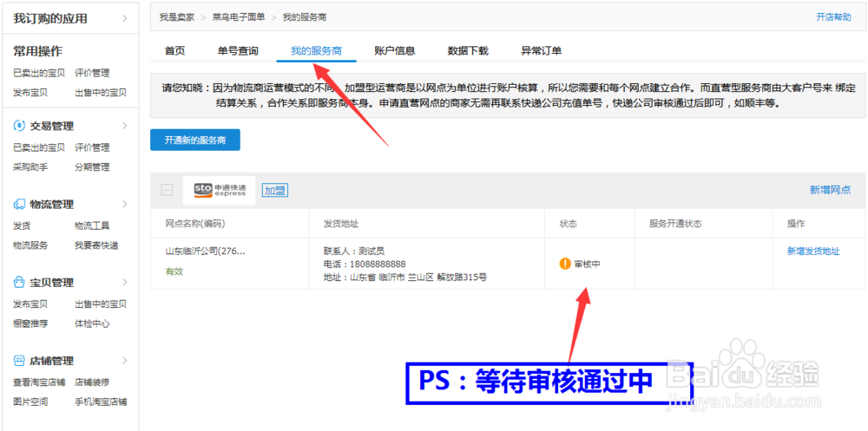Switch to the 首页 tab
Image resolution: width=868 pixels, height=431 pixels.
[175, 51]
